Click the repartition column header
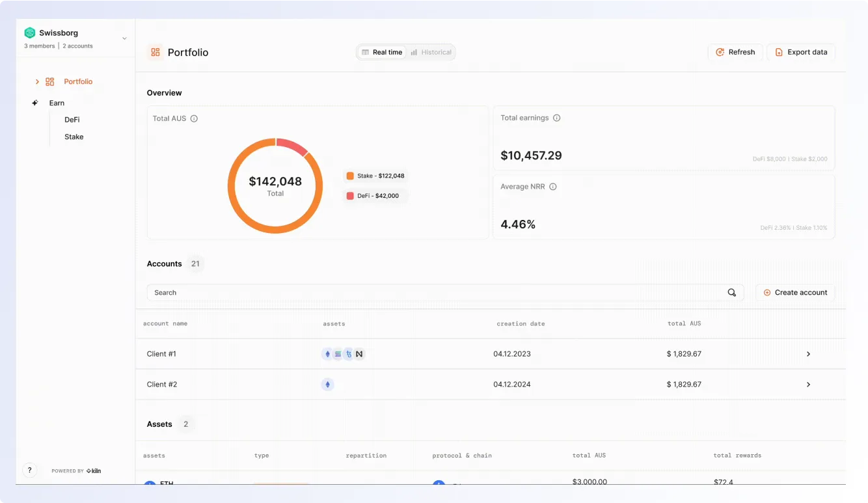The width and height of the screenshot is (868, 503). point(366,455)
